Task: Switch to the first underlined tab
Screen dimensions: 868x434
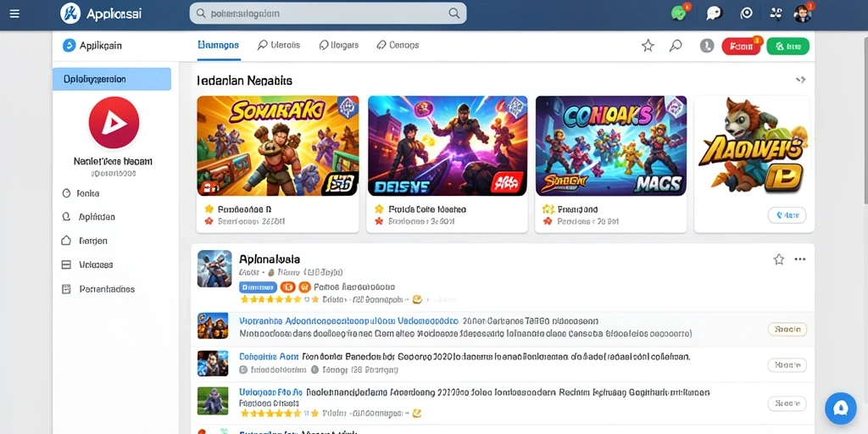Action: (x=218, y=46)
